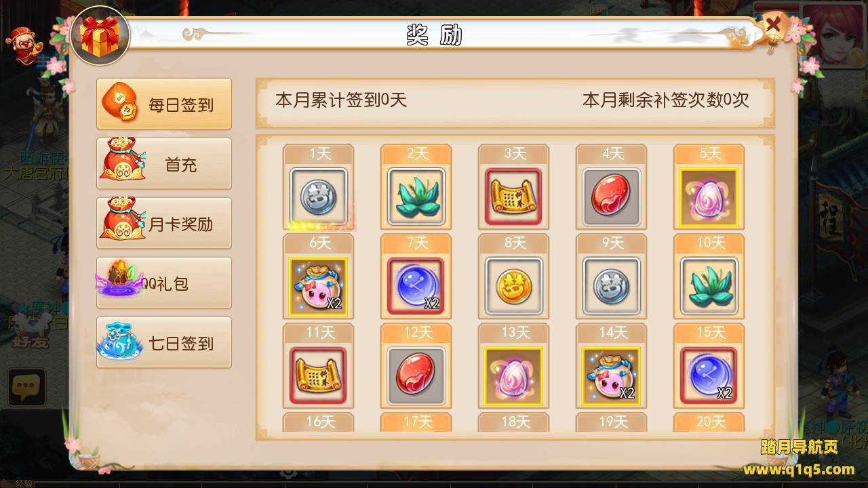868x488 pixels.
Task: Open the 月卡奖励 monthly card tab
Action: coord(164,223)
